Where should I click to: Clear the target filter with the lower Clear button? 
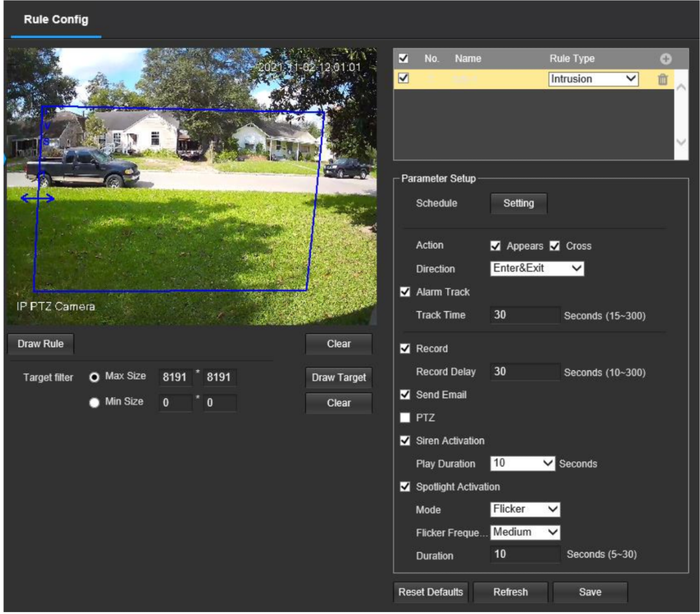click(x=339, y=403)
